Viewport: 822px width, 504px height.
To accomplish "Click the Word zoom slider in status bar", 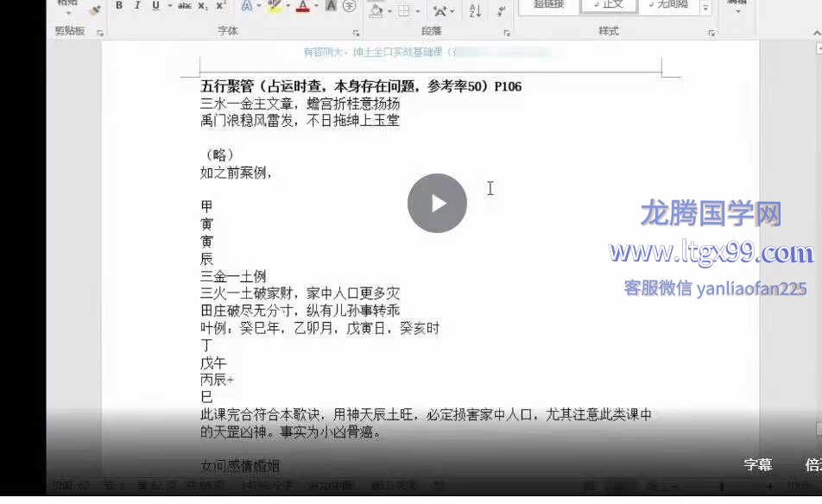I will [x=721, y=487].
